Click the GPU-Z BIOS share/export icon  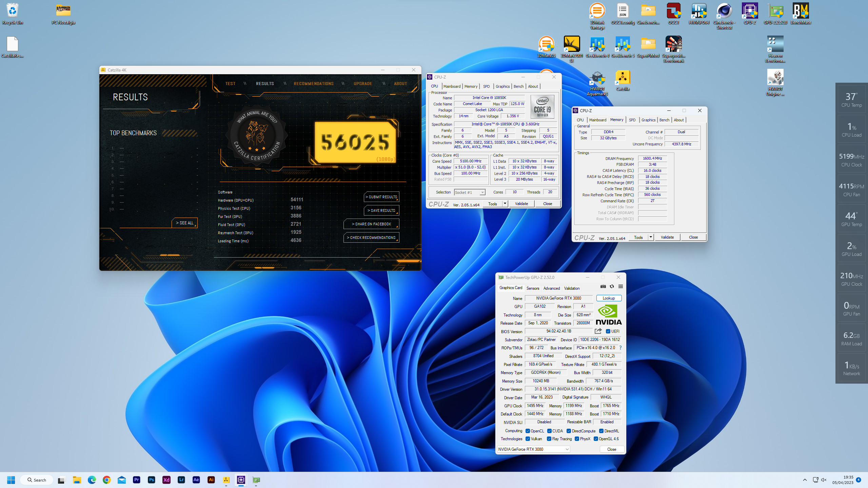(598, 331)
